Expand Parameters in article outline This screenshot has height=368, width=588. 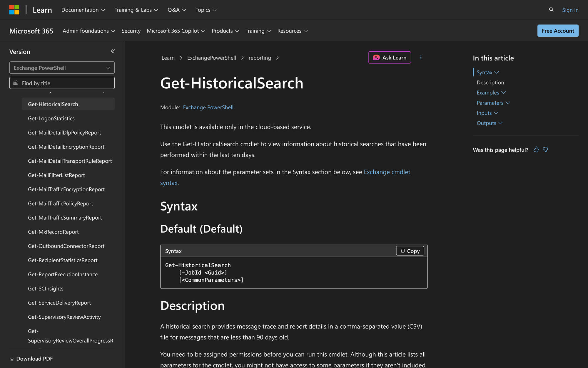point(493,103)
